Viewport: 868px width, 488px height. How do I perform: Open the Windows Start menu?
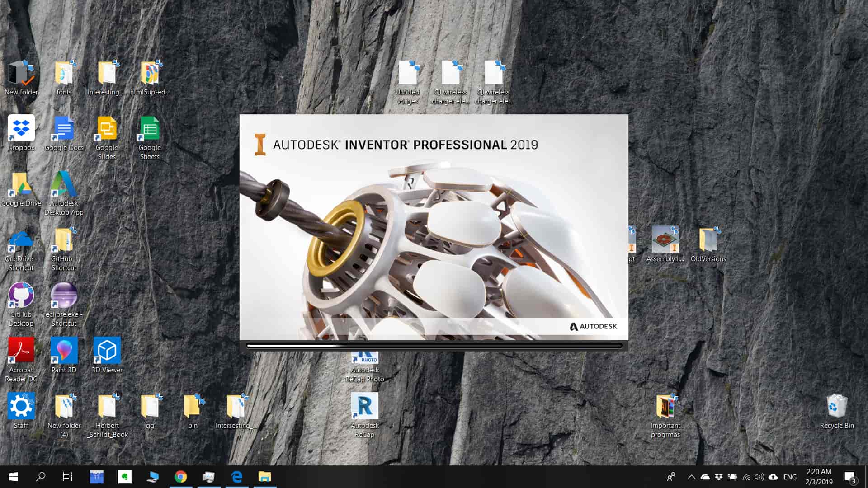point(14,477)
